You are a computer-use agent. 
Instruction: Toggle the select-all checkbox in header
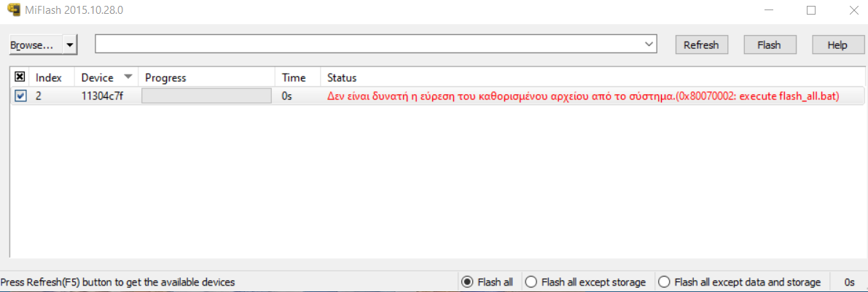[20, 77]
